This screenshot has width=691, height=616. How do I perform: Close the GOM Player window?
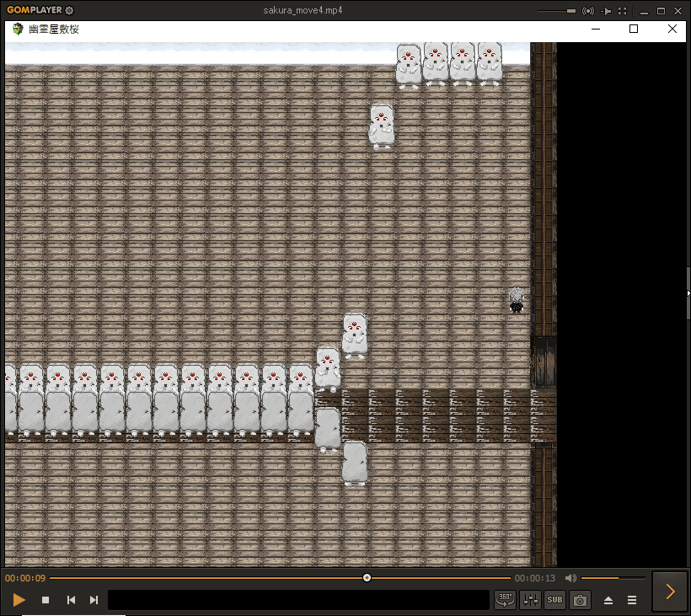(678, 11)
